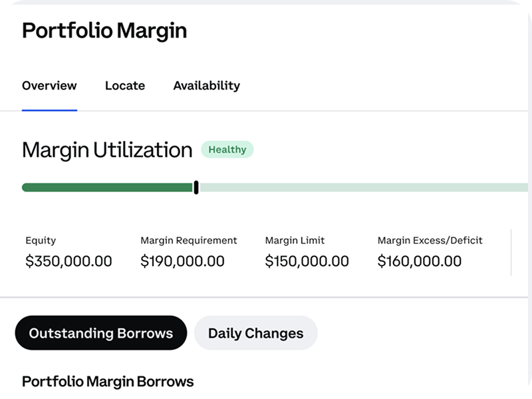The width and height of the screenshot is (532, 399).
Task: Click the margin utilization progress bar marker
Action: point(196,187)
